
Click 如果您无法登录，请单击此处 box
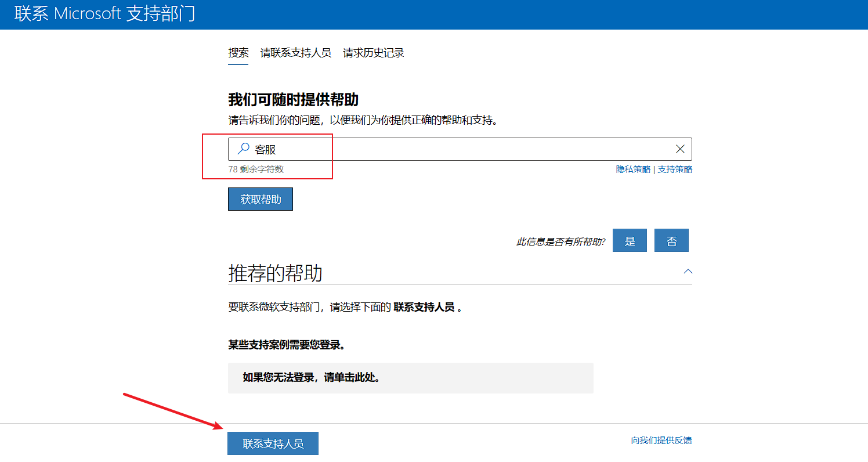[x=411, y=378]
